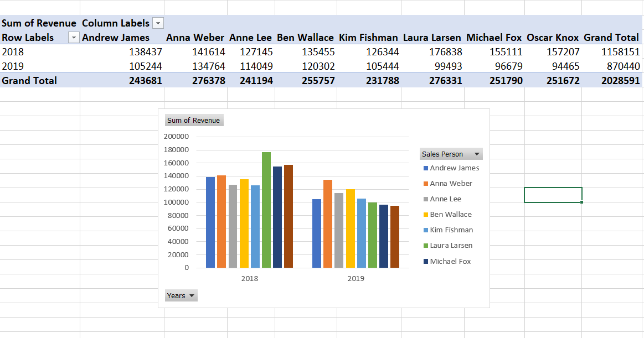Select grand total cell 276331
Viewport: 644px width, 338px height.
click(432, 80)
